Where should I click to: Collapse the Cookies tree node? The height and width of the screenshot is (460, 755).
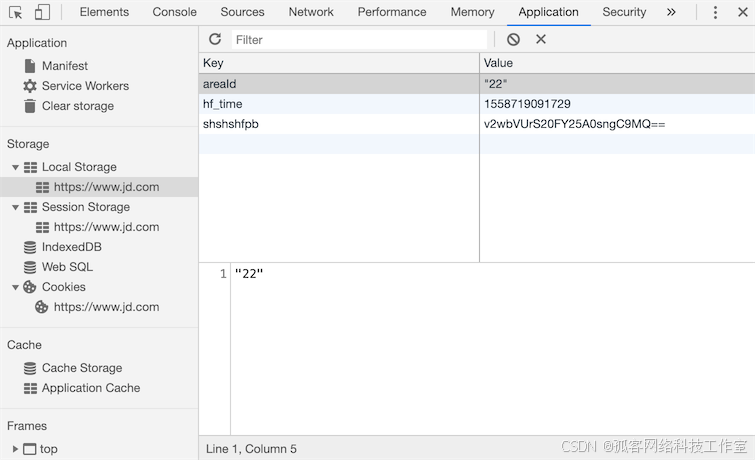[x=15, y=287]
